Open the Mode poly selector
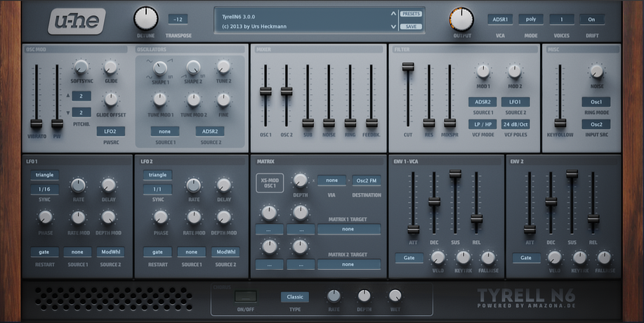Viewport: 644px width, 323px height. coord(531,19)
